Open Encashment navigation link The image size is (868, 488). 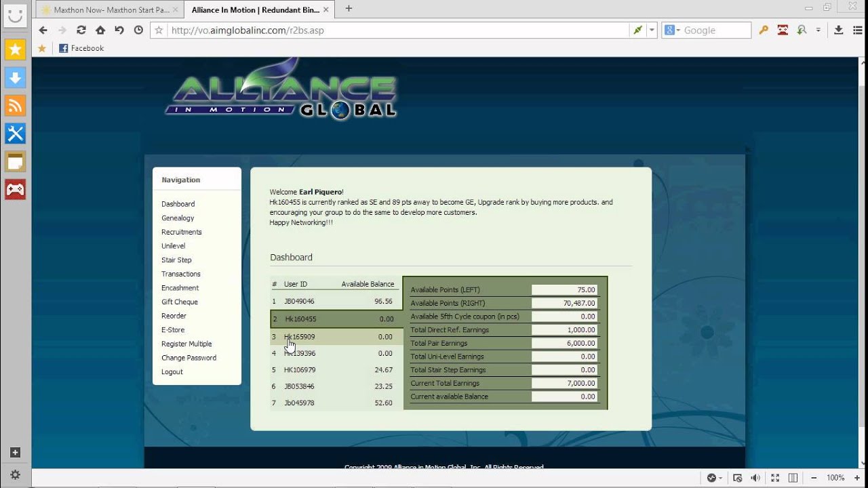pyautogui.click(x=180, y=288)
